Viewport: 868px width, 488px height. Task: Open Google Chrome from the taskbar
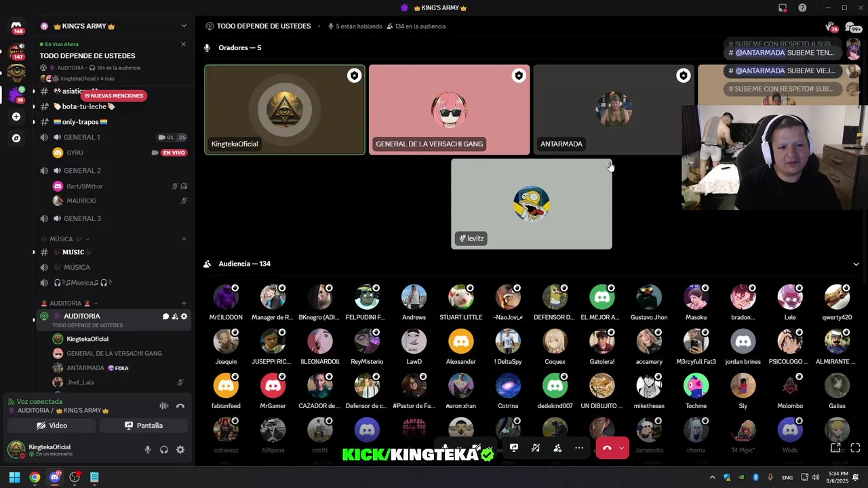(35, 477)
